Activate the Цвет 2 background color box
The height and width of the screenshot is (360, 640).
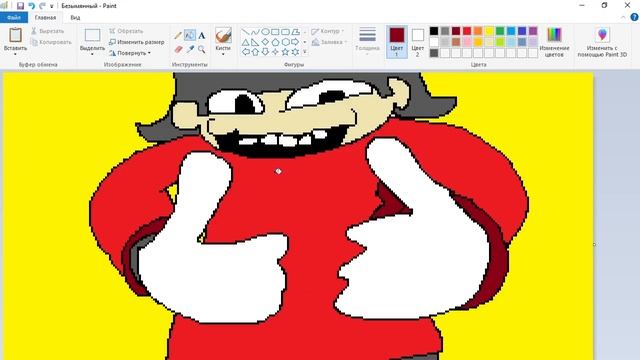point(418,42)
